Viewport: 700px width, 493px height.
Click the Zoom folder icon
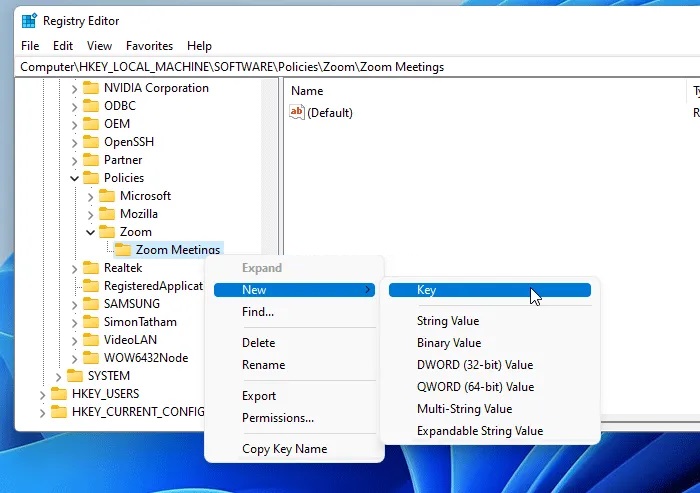coord(107,232)
